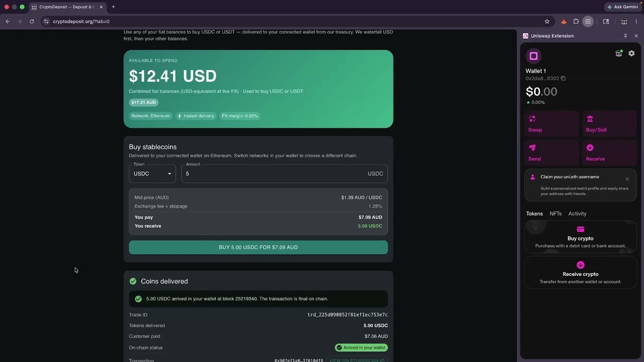Click Buy stablecoins heading
The height and width of the screenshot is (362, 644).
[x=153, y=147]
